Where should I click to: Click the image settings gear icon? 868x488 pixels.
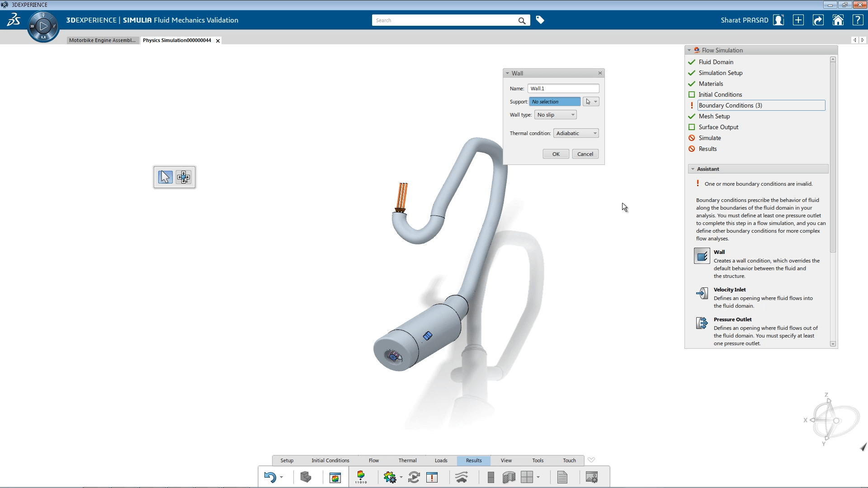coord(592,477)
